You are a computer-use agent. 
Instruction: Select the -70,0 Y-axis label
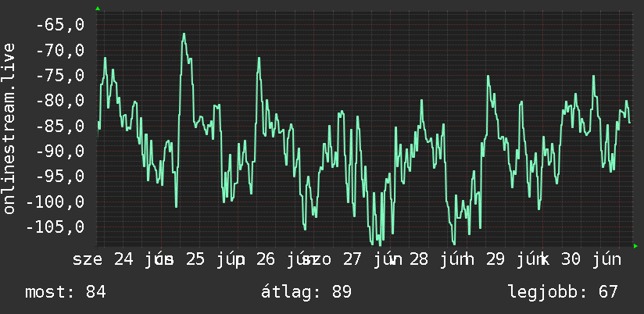(60, 51)
